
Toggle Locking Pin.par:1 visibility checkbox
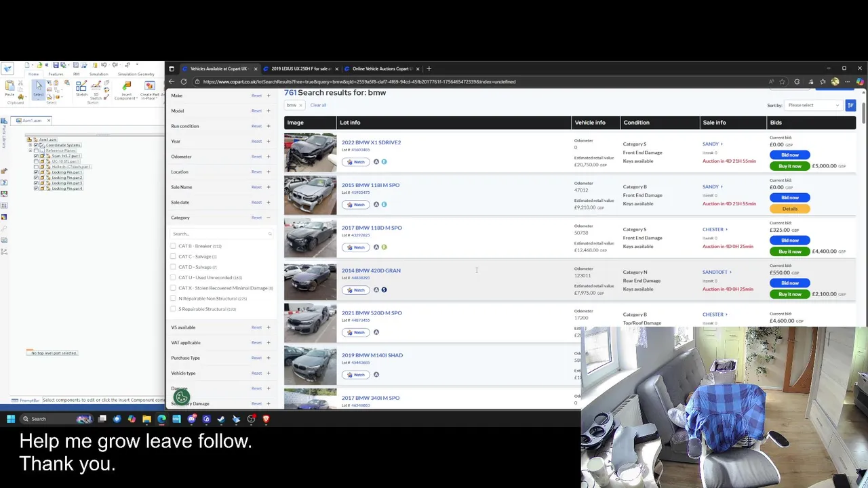click(x=36, y=172)
